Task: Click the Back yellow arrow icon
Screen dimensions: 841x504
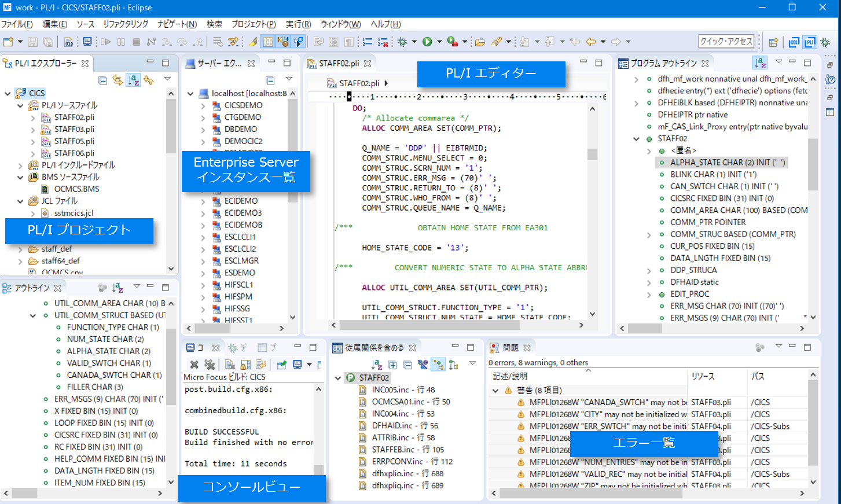Action: click(590, 42)
